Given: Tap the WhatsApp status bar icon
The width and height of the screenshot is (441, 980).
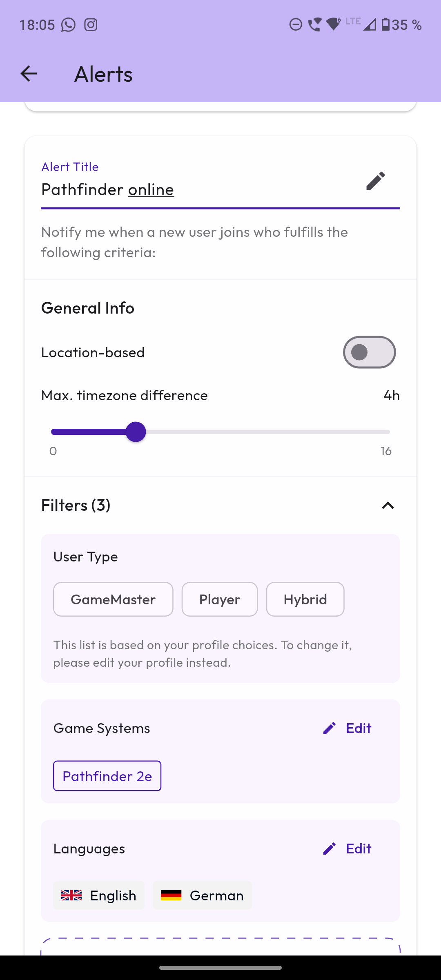Looking at the screenshot, I should pos(68,25).
